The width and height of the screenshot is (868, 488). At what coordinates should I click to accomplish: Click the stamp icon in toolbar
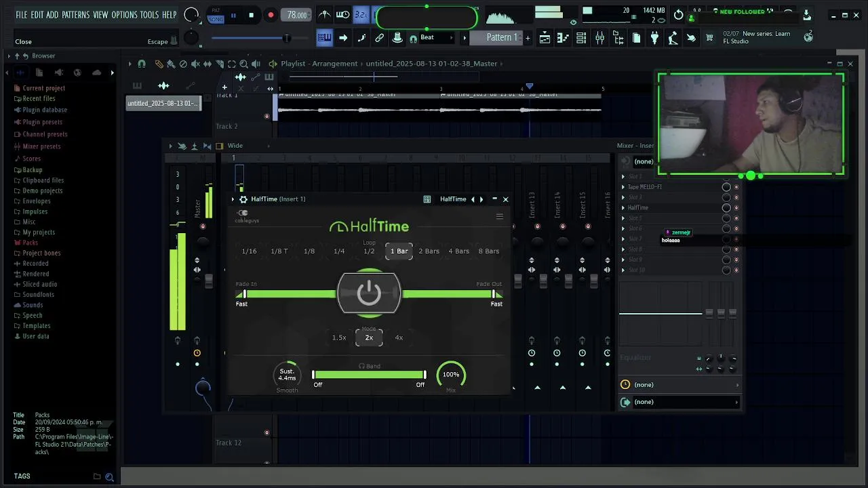click(x=398, y=38)
